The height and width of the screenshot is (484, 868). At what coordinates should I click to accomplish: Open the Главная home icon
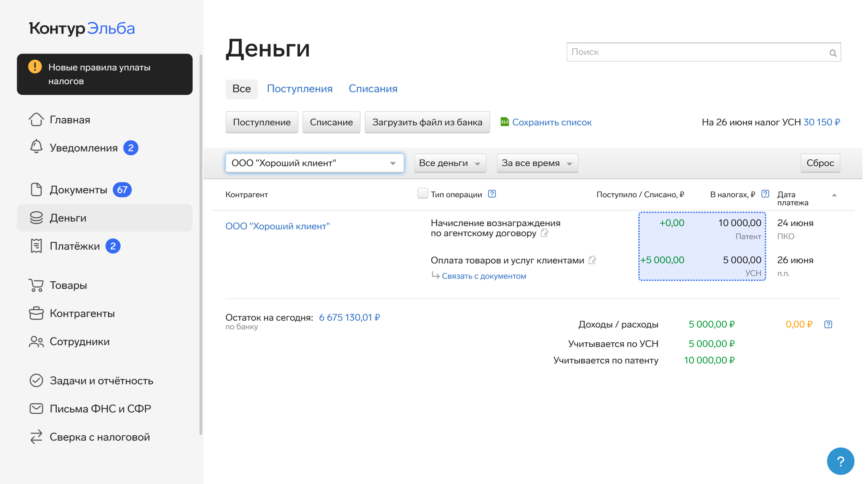point(36,120)
